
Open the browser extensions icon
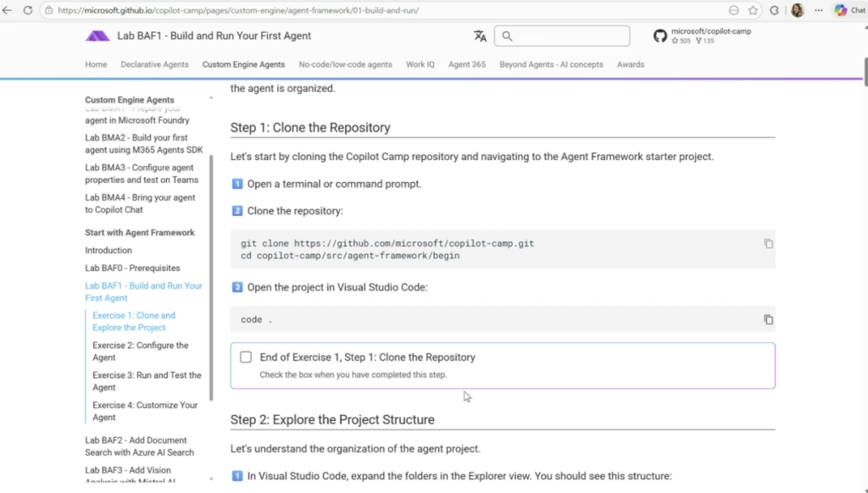[x=775, y=10]
